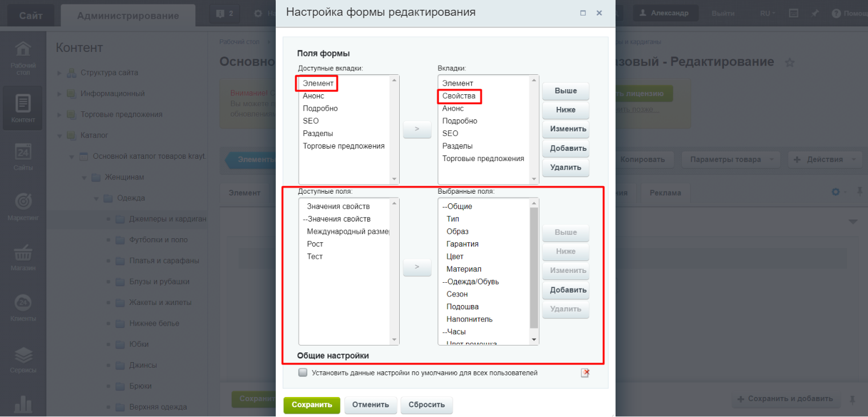Image resolution: width=868 pixels, height=417 pixels.
Task: Click the delete-settings icon beside the default checkbox
Action: (x=585, y=373)
